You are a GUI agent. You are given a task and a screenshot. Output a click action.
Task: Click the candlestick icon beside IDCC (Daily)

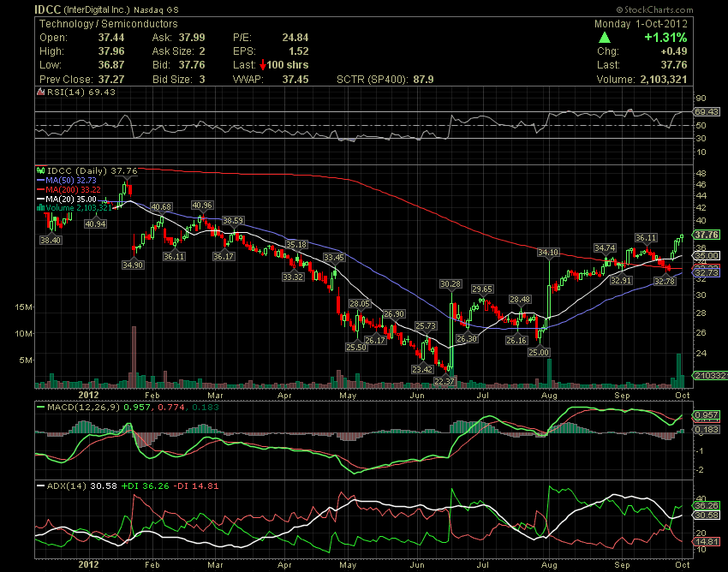41,170
